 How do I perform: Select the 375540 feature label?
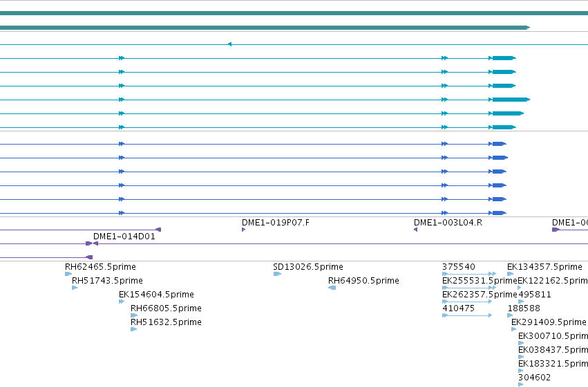click(459, 267)
